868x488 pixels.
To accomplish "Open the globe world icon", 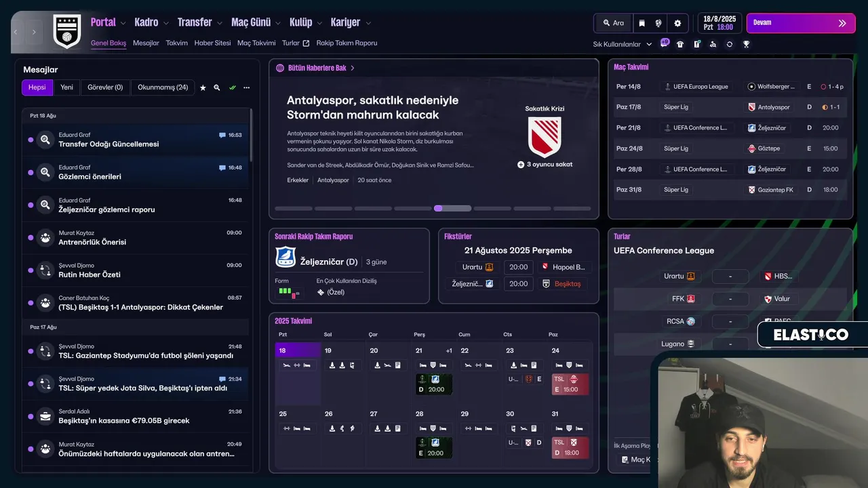I will [658, 23].
